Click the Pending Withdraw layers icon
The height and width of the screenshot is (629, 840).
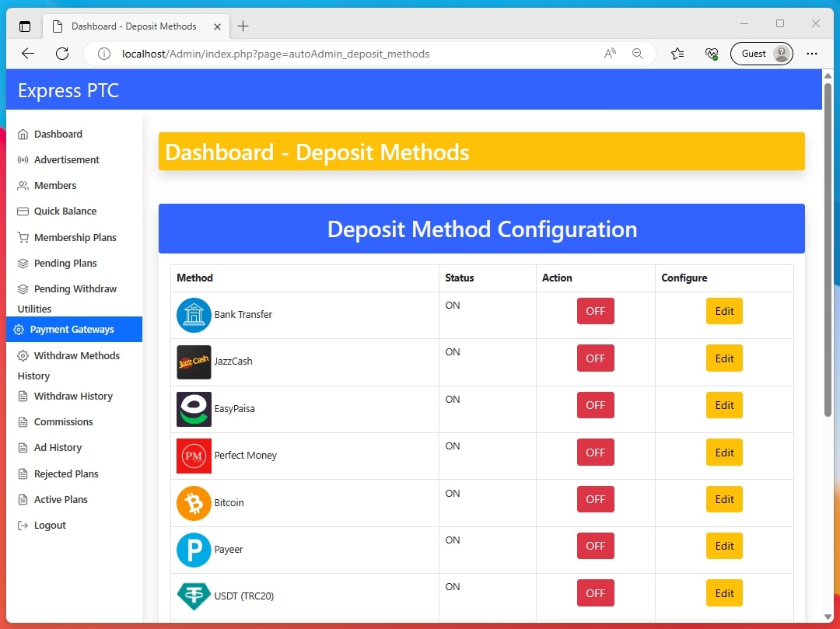click(23, 289)
